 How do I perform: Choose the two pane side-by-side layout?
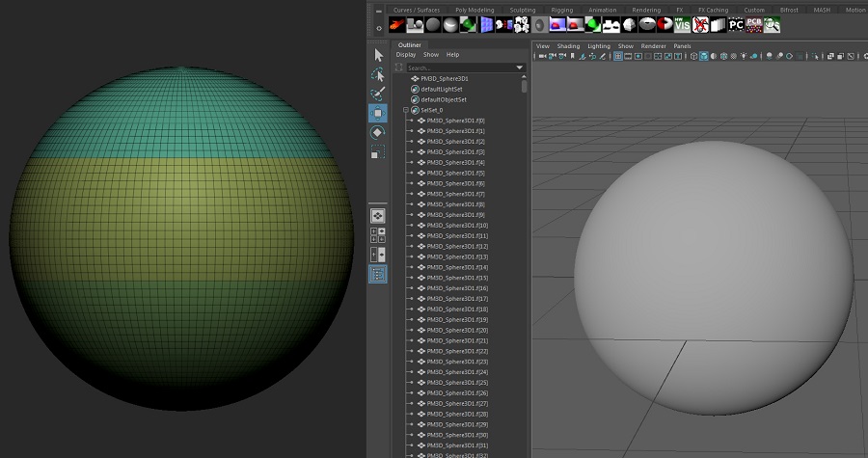click(377, 255)
